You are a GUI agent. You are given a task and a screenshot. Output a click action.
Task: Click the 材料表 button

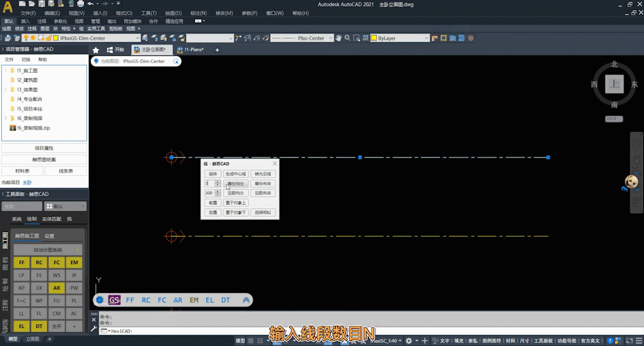pos(22,171)
